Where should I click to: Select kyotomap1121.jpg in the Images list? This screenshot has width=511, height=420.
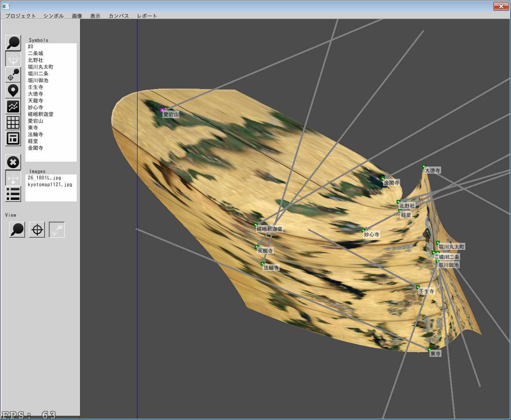pyautogui.click(x=51, y=184)
